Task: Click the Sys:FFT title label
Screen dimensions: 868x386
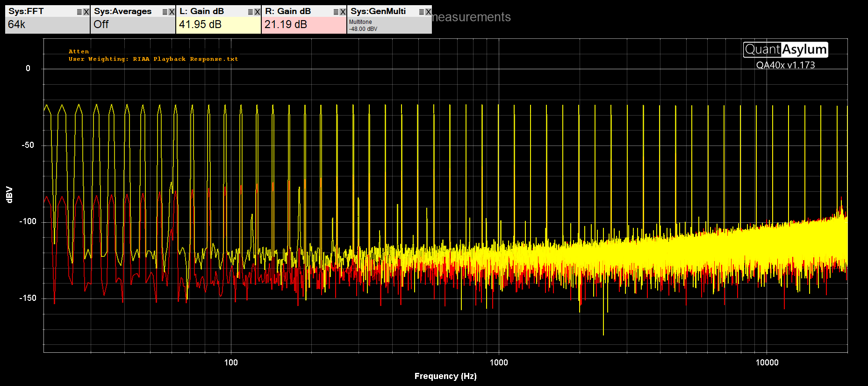Action: 26,11
